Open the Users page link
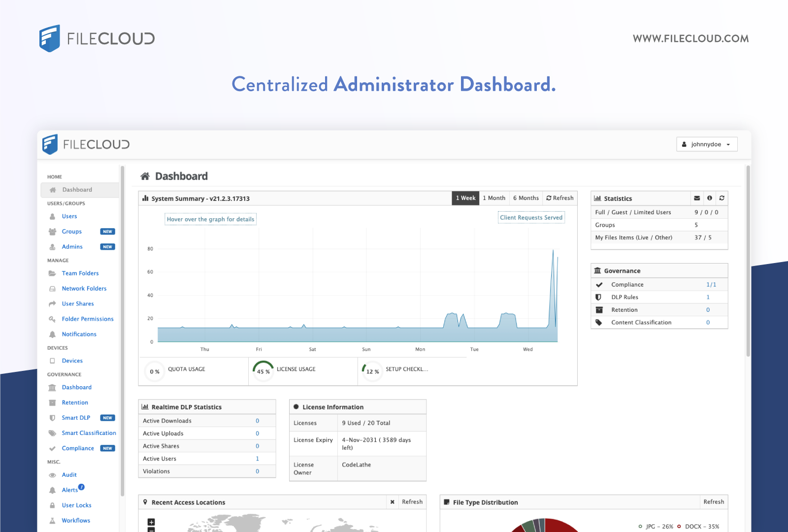Viewport: 788px width, 532px height. (69, 216)
